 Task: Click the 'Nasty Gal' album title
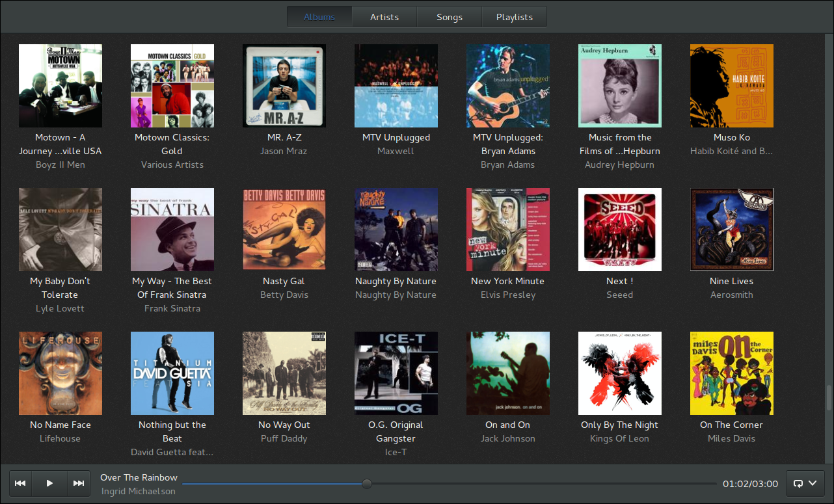pos(284,281)
